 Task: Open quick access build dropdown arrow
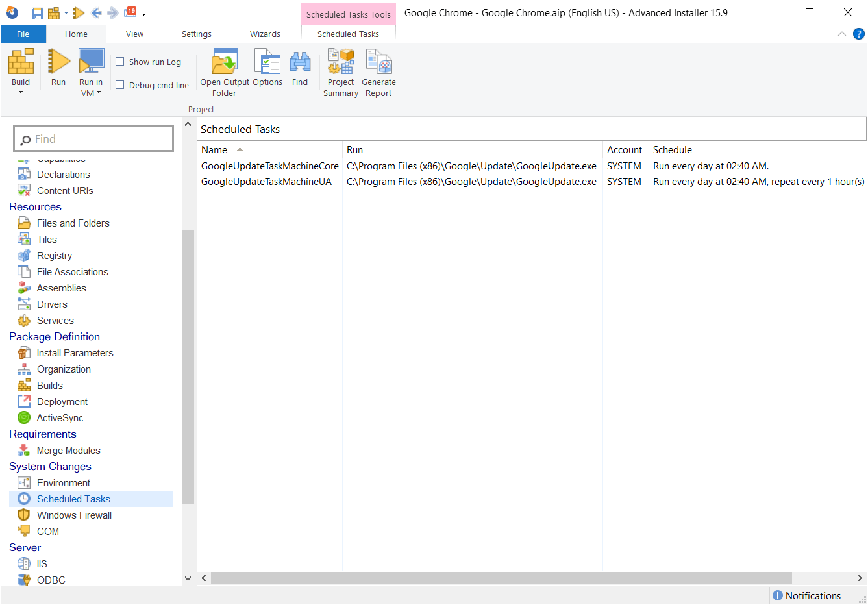pyautogui.click(x=66, y=14)
